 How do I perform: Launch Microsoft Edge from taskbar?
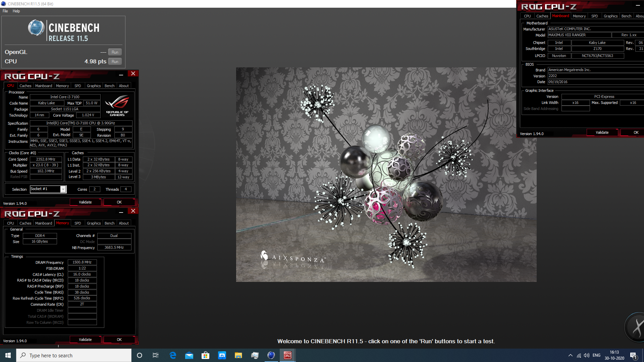[173, 355]
